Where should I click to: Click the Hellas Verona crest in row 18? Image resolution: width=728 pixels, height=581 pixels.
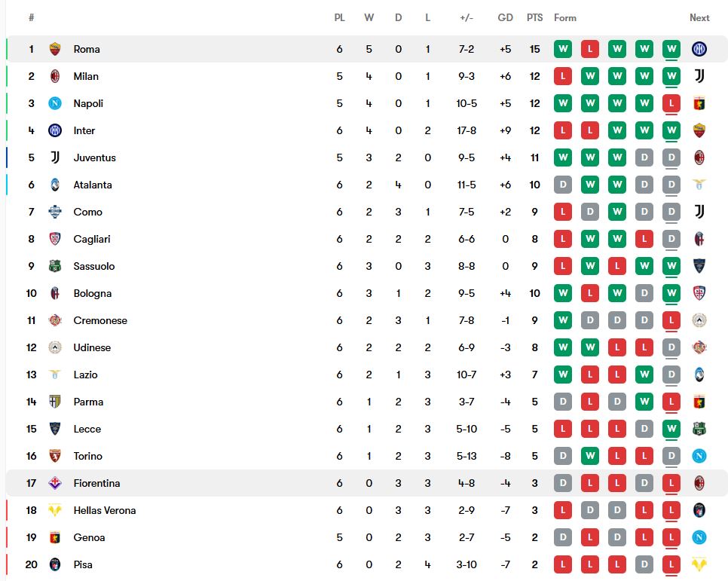(54, 510)
